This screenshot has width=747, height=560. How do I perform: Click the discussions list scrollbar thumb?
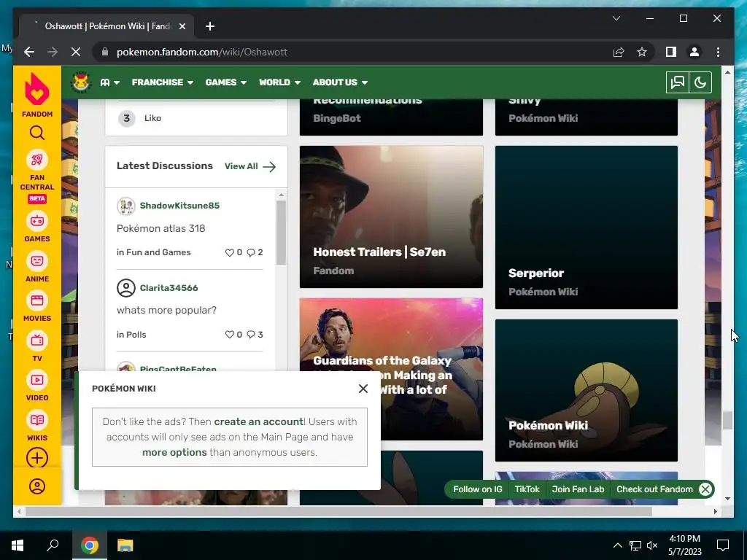pyautogui.click(x=281, y=233)
